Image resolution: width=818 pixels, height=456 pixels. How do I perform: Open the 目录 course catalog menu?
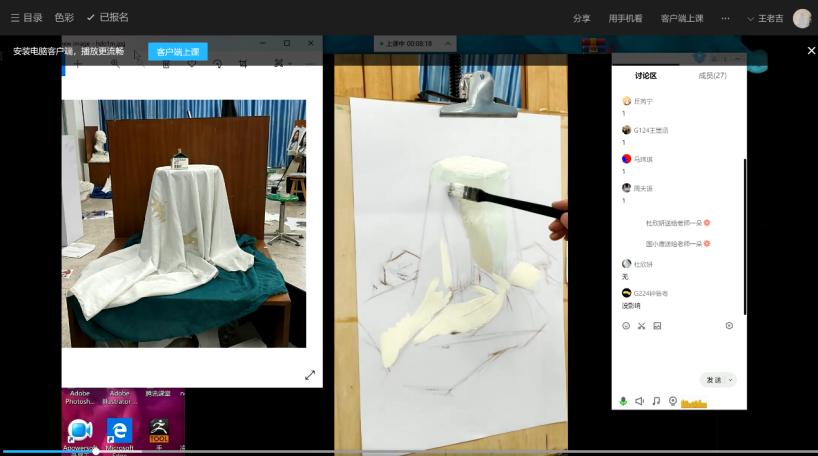pos(27,18)
